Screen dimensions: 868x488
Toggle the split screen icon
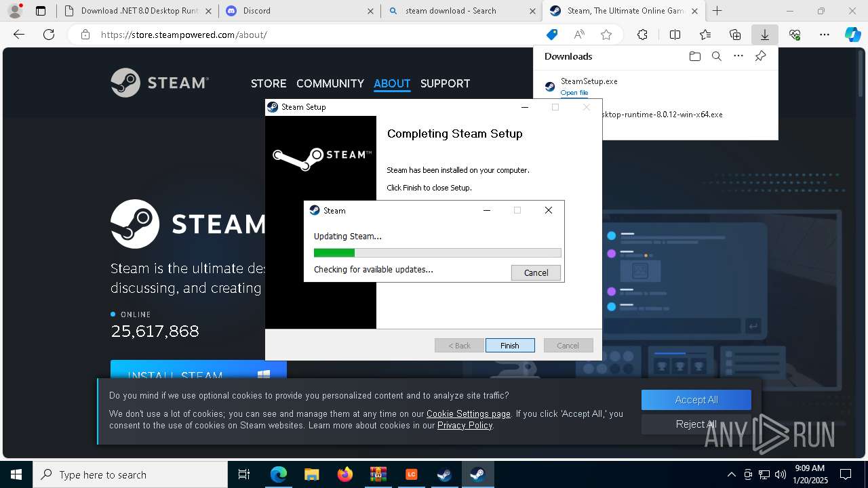pyautogui.click(x=675, y=35)
